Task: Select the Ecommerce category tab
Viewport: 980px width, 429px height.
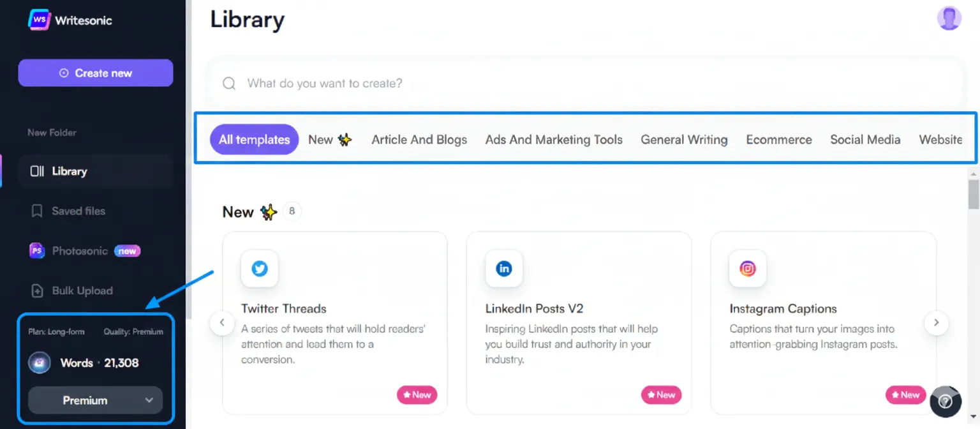Action: [779, 140]
